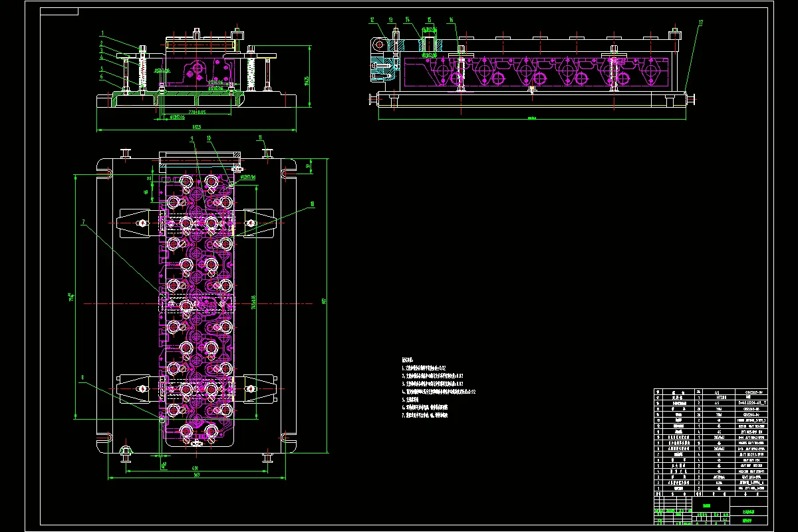Click part balloon number 6 in front view
This screenshot has height=532, width=798.
coord(103,77)
